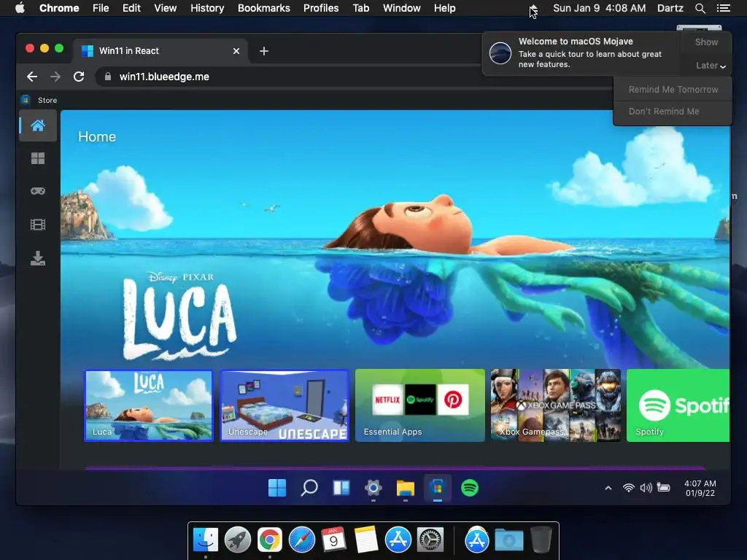
Task: Go back in Chrome
Action: click(x=32, y=77)
